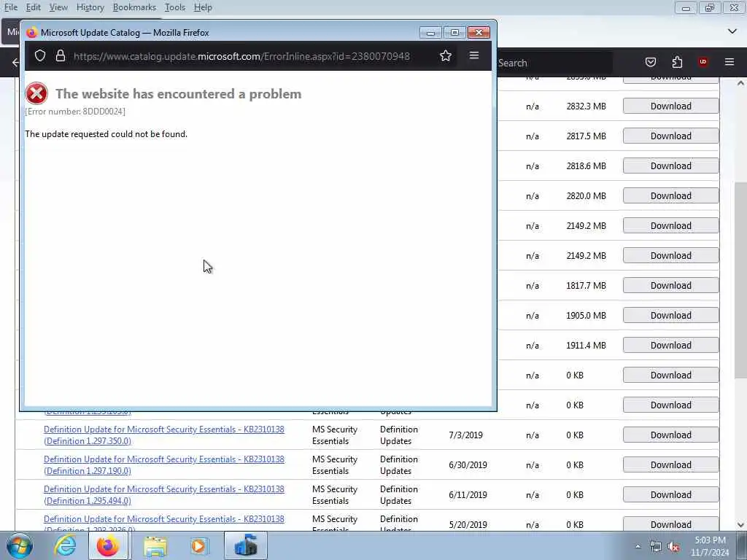Click the main page vertical scrollbar thumb
The image size is (747, 560).
740,280
